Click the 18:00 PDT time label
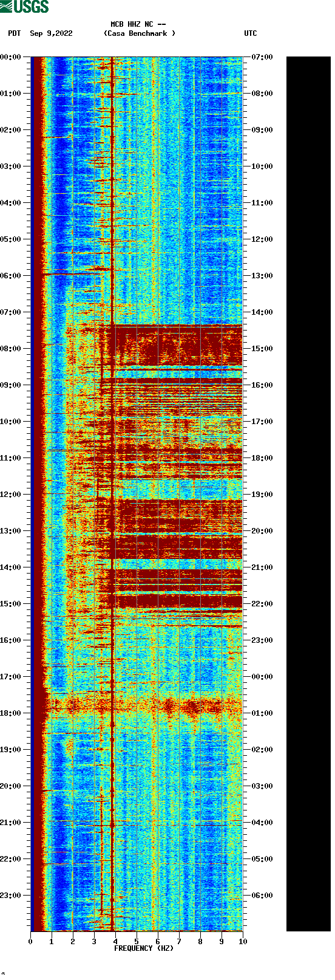Screen dimensions: 335x980 pyautogui.click(x=10, y=713)
